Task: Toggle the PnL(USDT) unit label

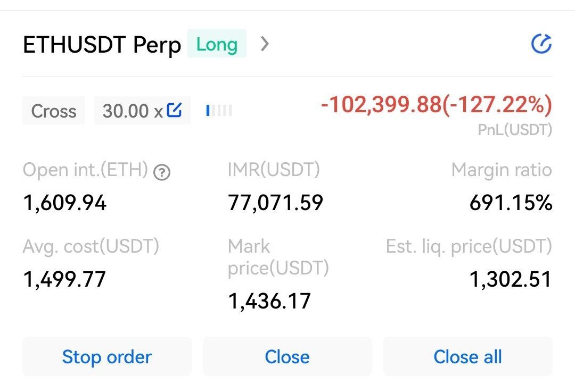Action: (x=515, y=130)
